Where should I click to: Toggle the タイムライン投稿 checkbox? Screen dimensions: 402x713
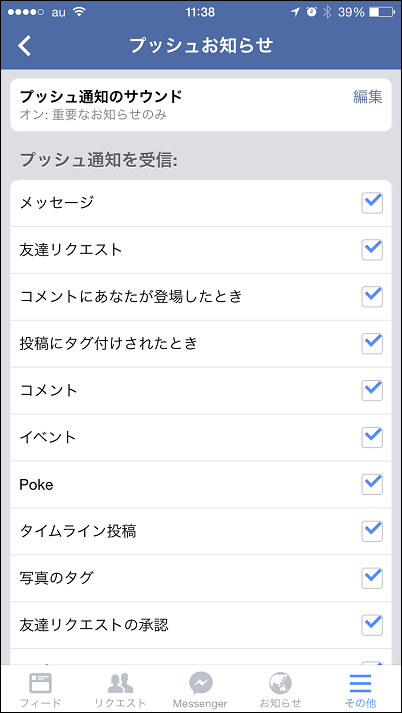click(372, 532)
